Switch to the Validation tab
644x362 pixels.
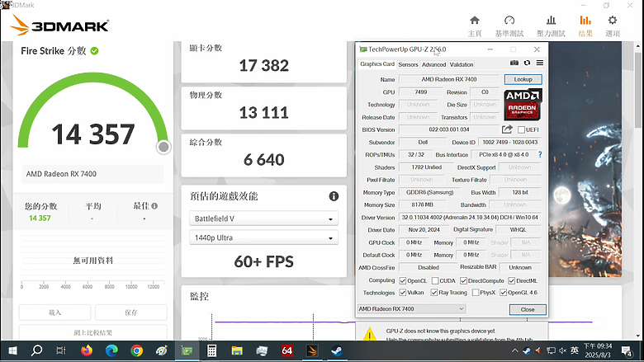pyautogui.click(x=462, y=64)
